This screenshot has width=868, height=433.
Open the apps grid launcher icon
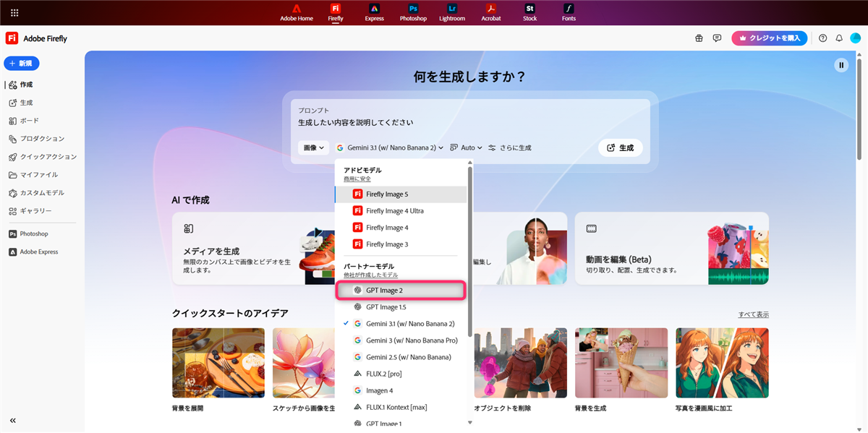click(x=14, y=12)
